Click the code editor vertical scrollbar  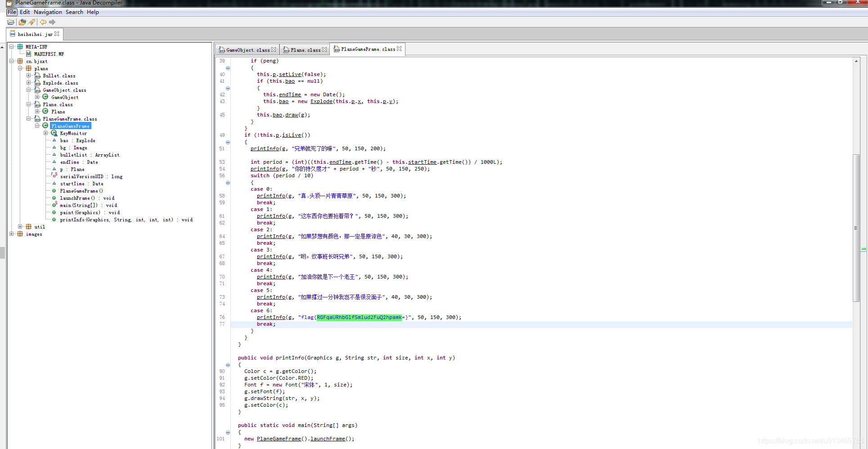856,228
